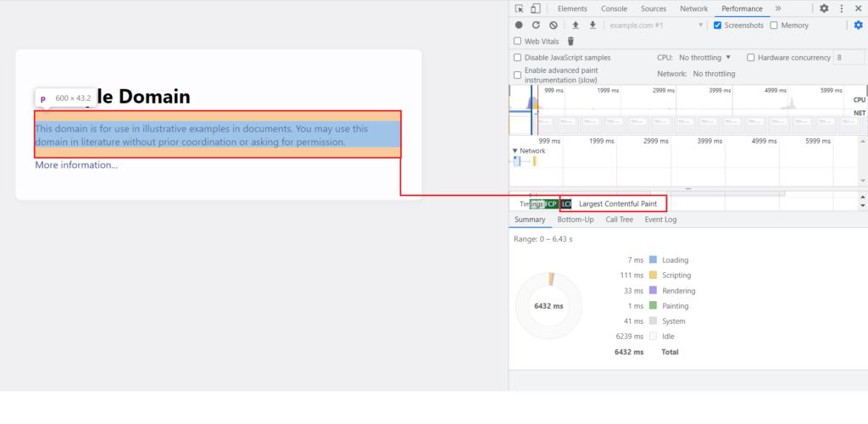Switch to the Elements tab
Viewport: 868px width, 424px height.
pos(572,8)
